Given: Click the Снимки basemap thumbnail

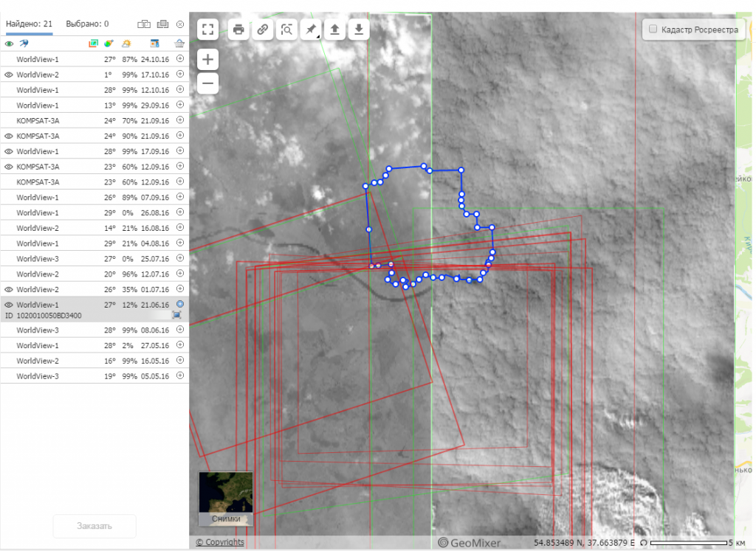Looking at the screenshot, I should (x=226, y=499).
